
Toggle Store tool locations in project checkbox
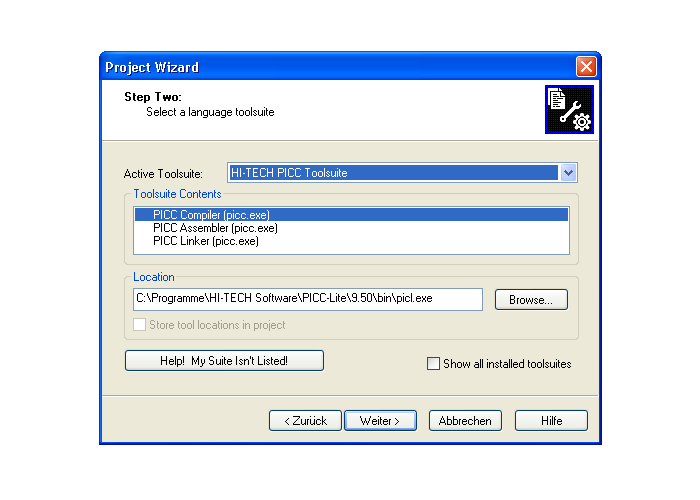click(139, 325)
